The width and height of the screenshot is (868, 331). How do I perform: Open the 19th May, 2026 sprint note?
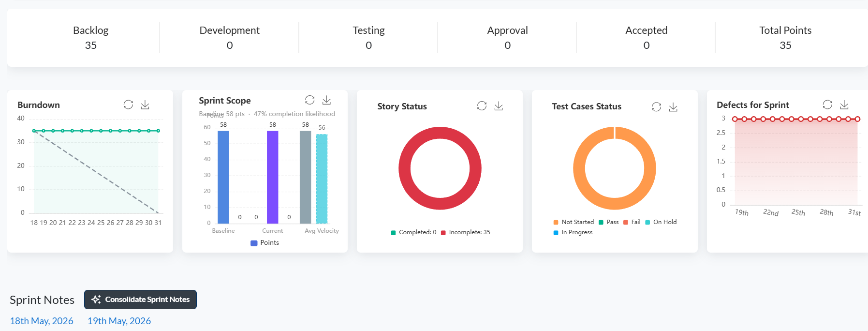pos(119,321)
